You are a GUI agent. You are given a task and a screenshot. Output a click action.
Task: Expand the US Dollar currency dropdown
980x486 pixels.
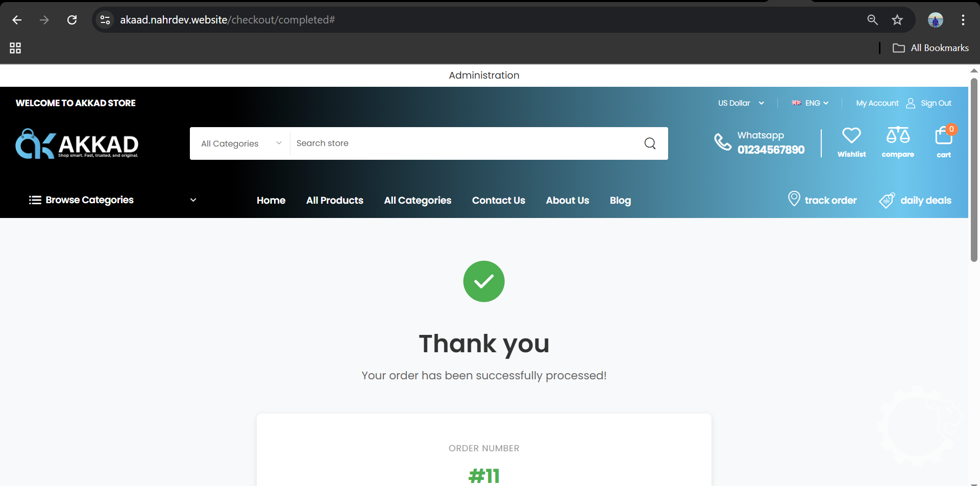[x=741, y=103]
